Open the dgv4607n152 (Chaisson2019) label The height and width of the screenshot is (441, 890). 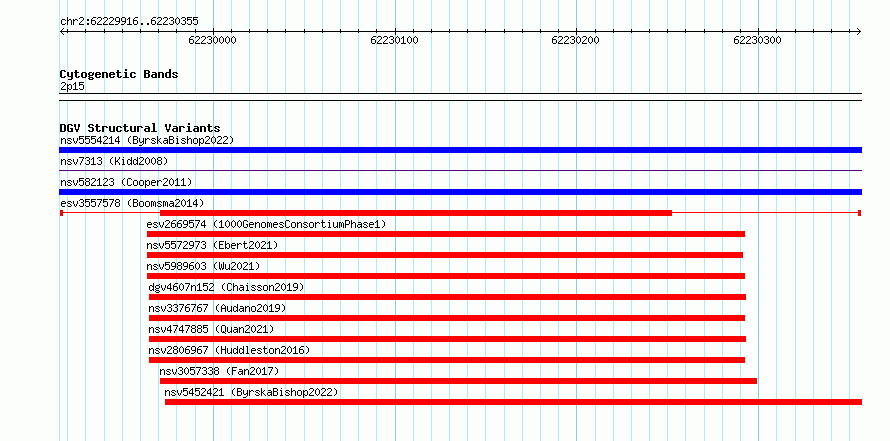click(x=226, y=287)
